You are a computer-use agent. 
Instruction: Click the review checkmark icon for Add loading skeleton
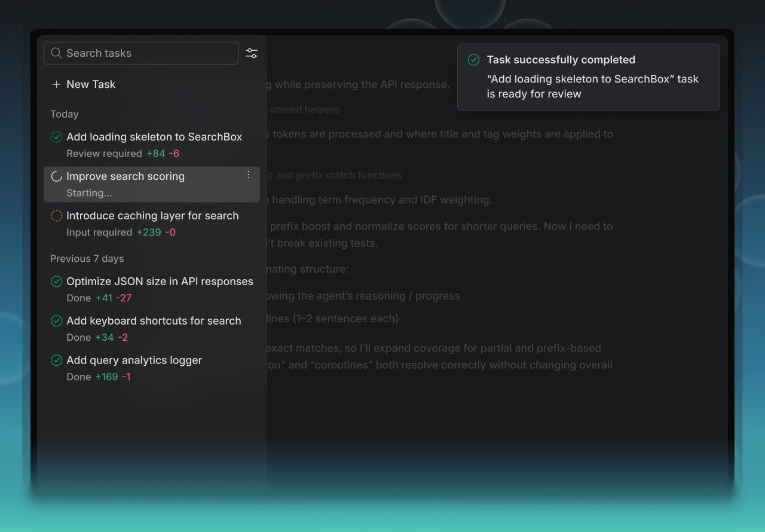57,137
